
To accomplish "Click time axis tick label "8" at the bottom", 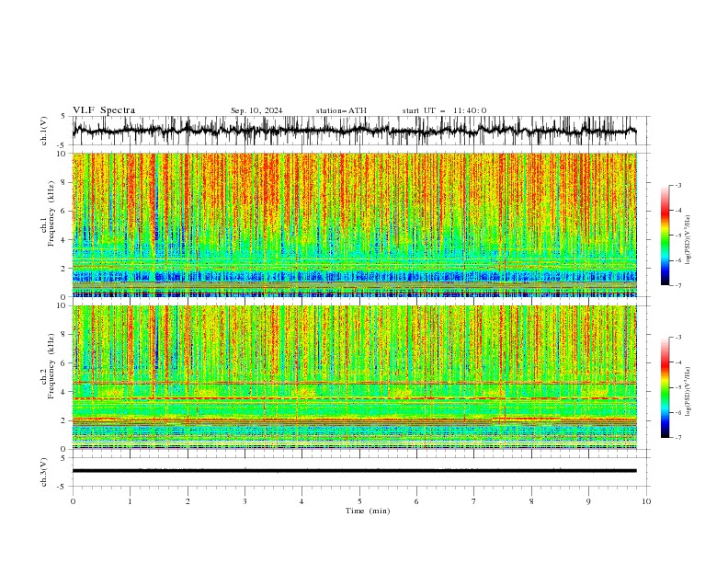I will (x=531, y=501).
